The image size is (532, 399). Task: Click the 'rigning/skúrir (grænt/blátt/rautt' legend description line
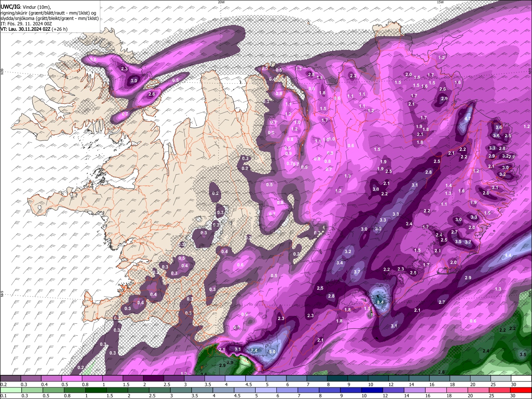49,13
